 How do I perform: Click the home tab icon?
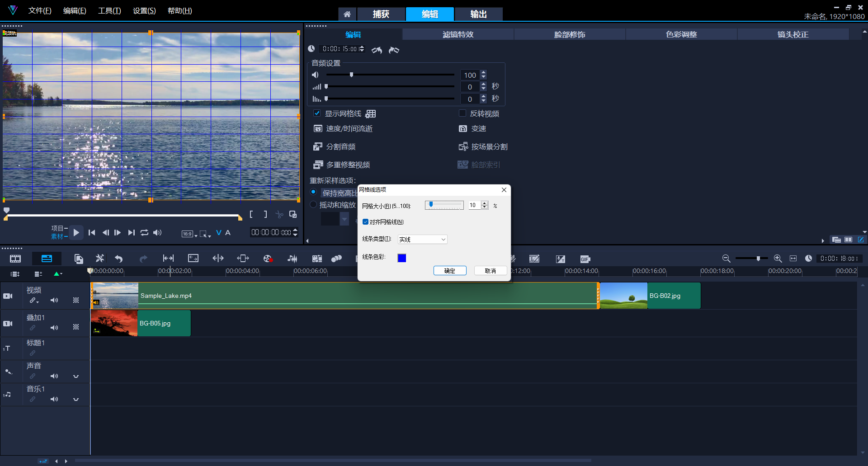347,14
